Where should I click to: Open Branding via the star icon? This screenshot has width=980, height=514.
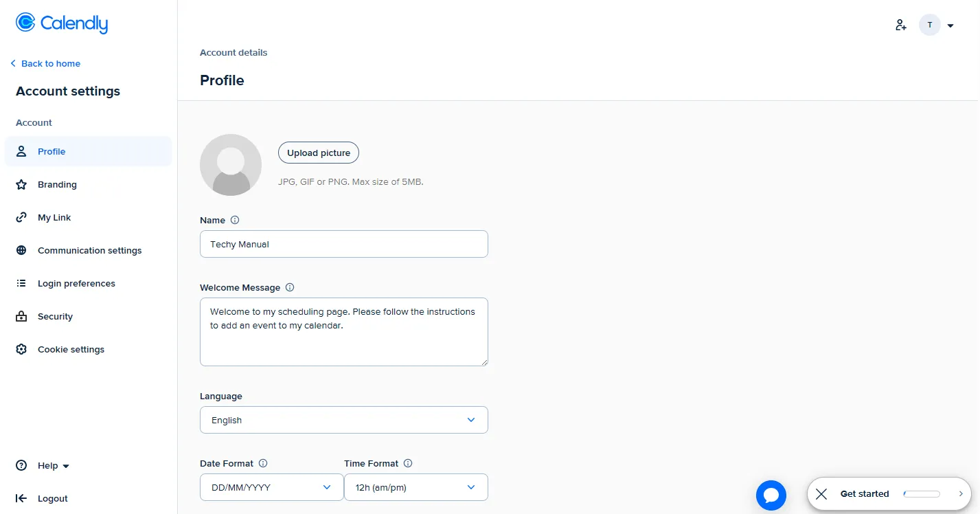pyautogui.click(x=21, y=184)
